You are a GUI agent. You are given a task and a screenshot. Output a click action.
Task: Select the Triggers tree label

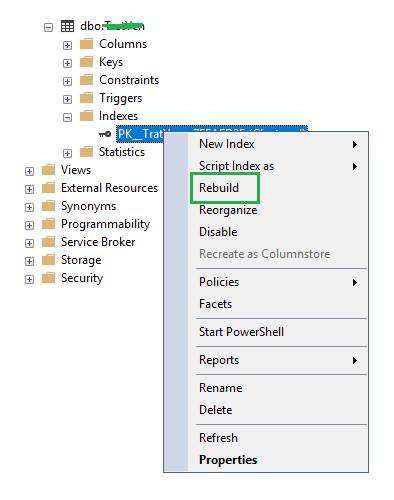120,98
